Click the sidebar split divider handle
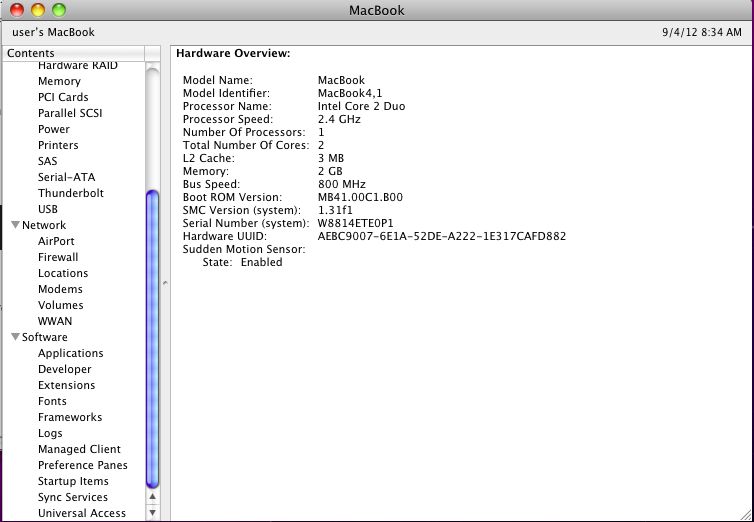 [165, 283]
